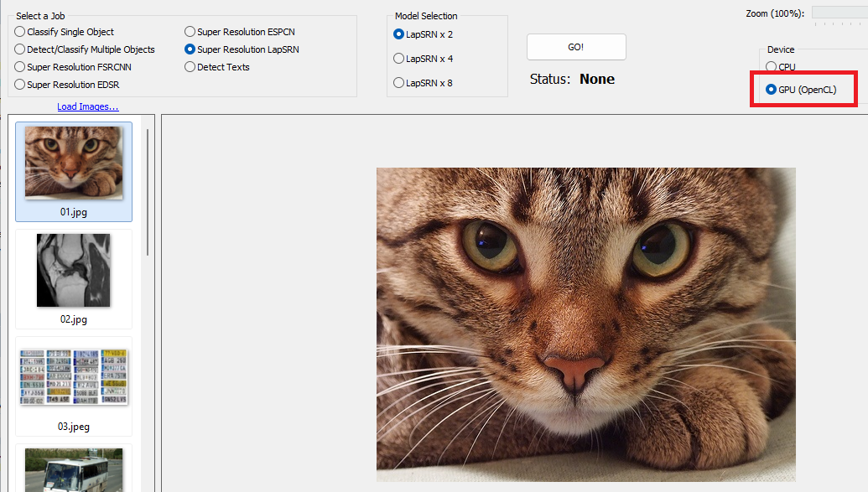
Task: Click the GO! button
Action: (x=576, y=47)
